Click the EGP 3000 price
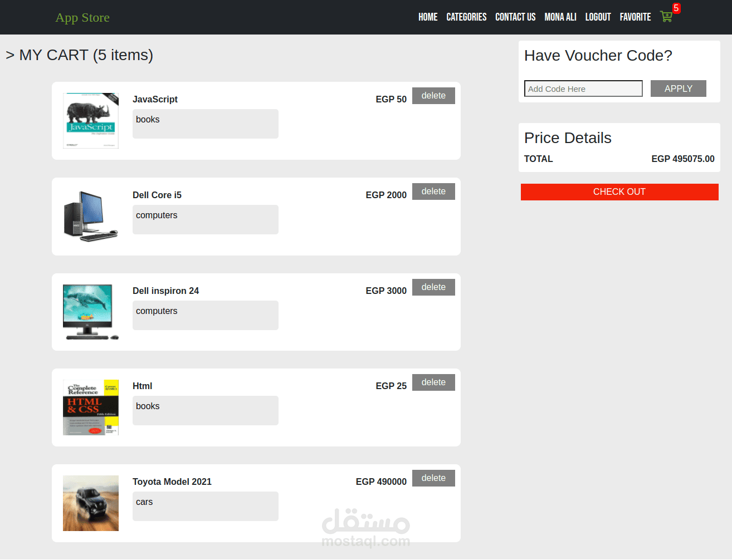This screenshot has width=732, height=560. pos(386,291)
